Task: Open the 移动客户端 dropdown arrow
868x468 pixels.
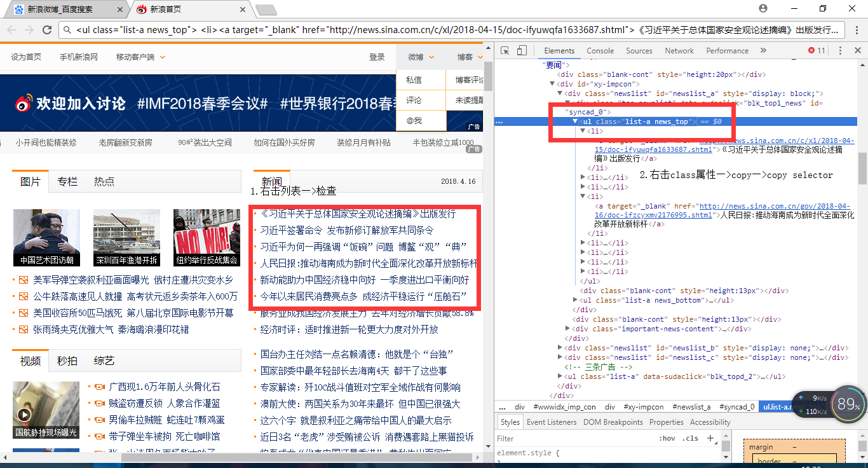Action: coord(163,57)
